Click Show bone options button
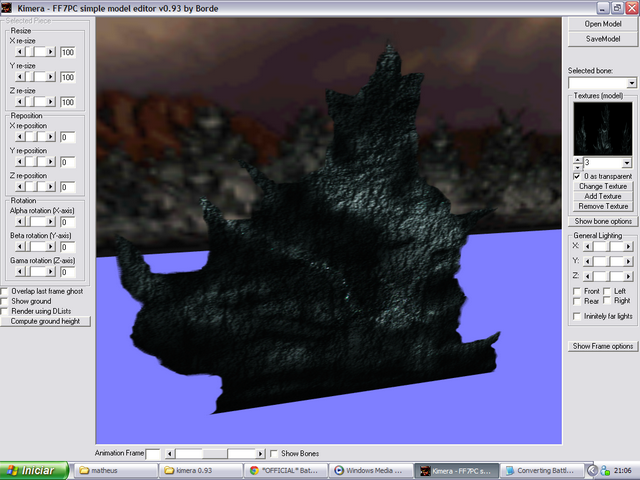The image size is (640, 480). coord(602,221)
